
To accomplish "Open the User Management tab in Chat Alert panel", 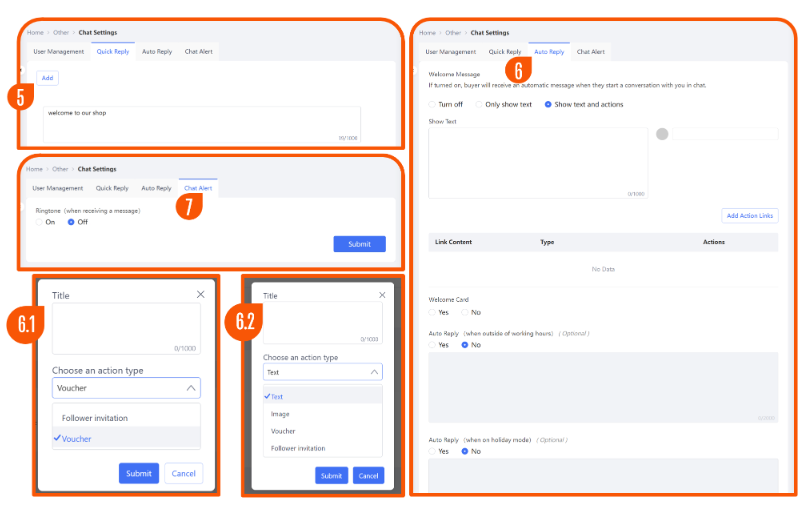I will pos(57,188).
